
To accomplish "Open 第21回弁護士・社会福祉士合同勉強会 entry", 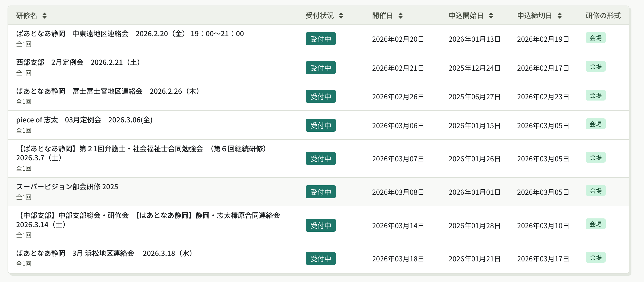I will 141,149.
